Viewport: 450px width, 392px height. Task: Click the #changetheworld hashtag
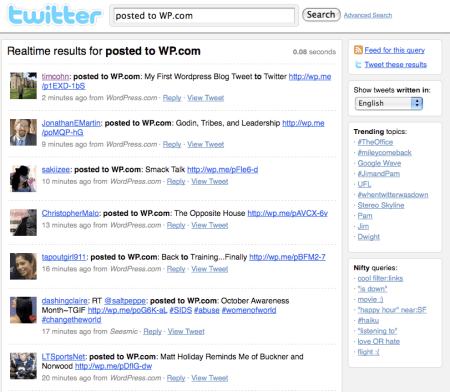[x=71, y=320]
